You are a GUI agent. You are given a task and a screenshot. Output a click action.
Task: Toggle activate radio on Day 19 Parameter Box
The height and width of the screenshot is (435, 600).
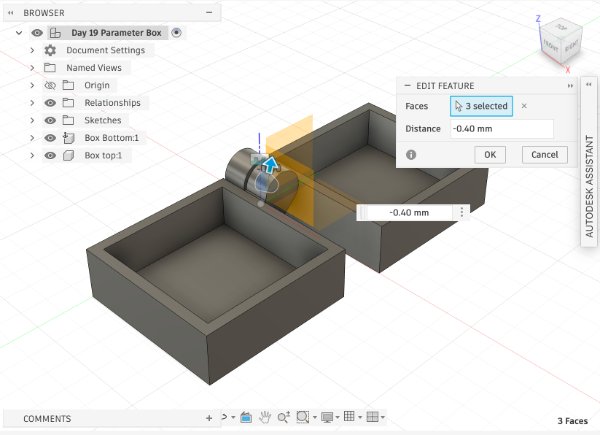(x=176, y=33)
